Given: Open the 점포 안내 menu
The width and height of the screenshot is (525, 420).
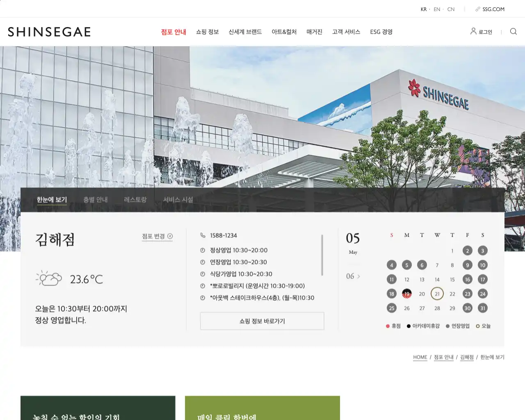Looking at the screenshot, I should [173, 32].
